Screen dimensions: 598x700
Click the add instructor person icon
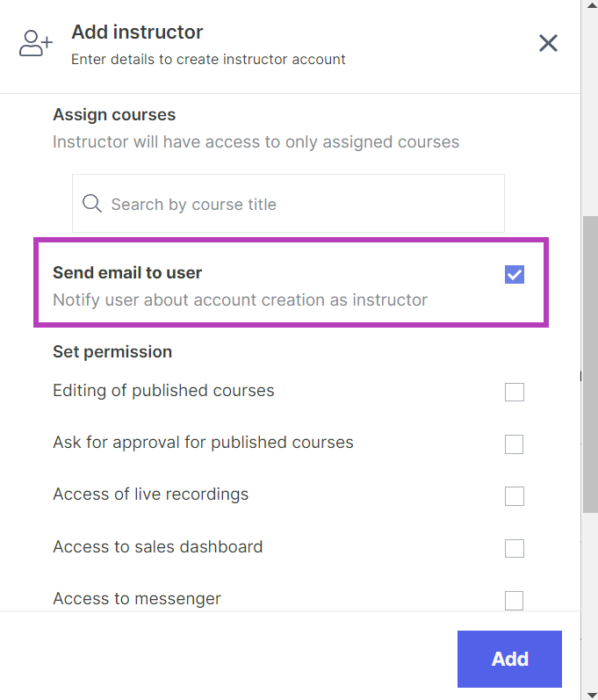[x=35, y=43]
